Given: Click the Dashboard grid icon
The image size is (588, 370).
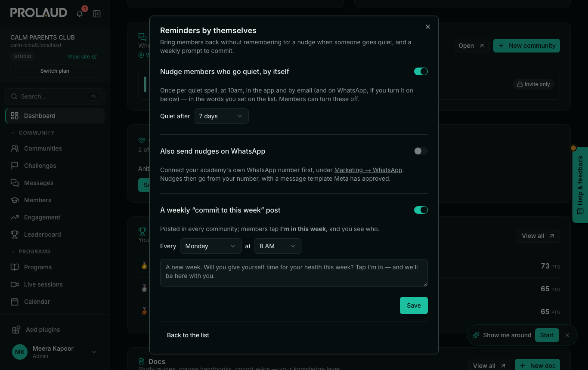Looking at the screenshot, I should tap(15, 116).
